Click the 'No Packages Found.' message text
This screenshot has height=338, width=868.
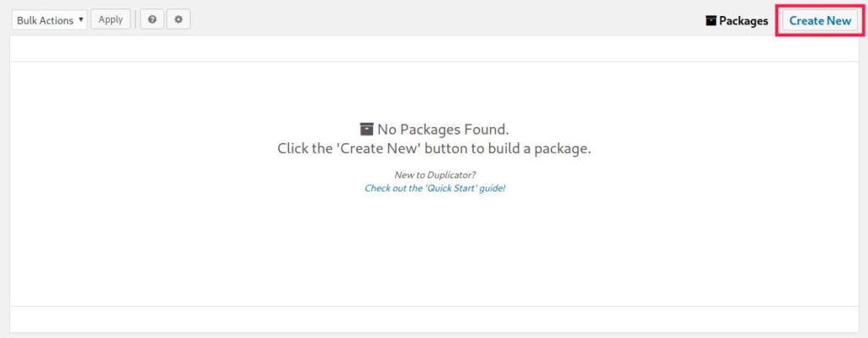442,130
